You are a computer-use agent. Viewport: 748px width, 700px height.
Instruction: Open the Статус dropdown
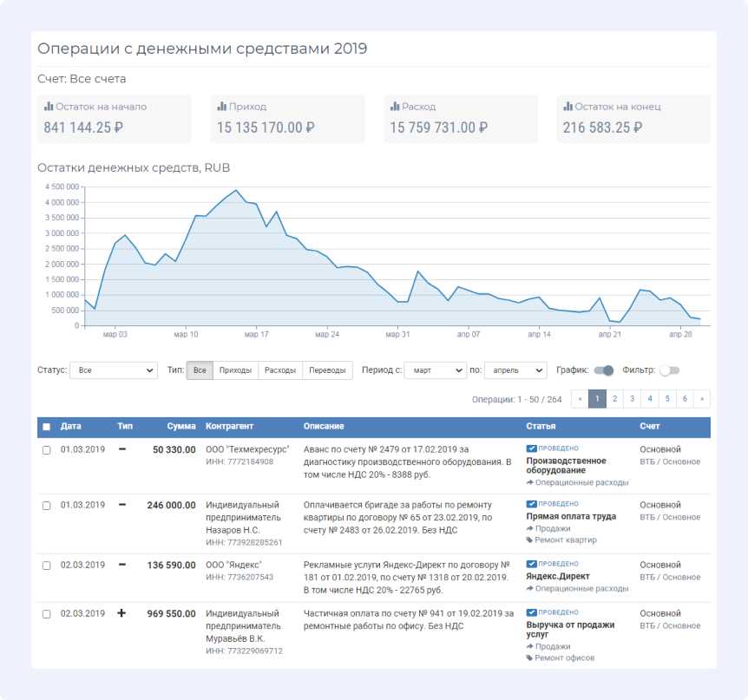[113, 370]
